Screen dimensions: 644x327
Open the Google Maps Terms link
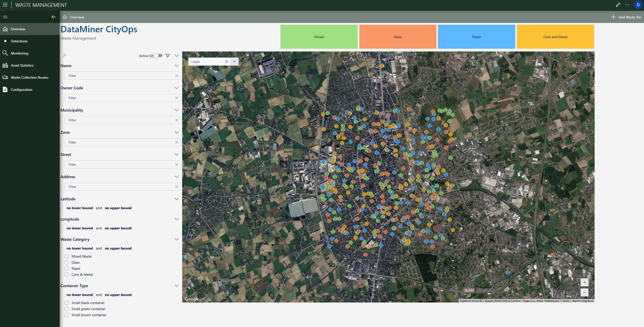coord(565,301)
